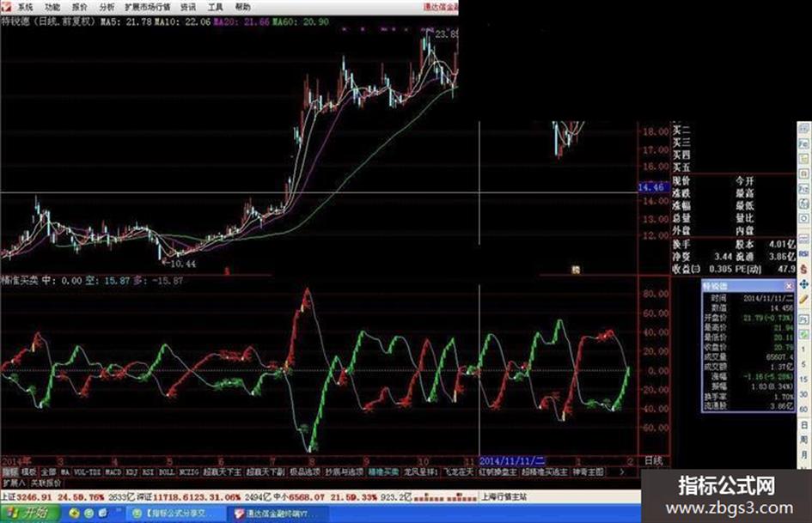Viewport: 812px width, 523px height.
Task: Open the 扩展∧ panel tab
Action: (x=14, y=483)
